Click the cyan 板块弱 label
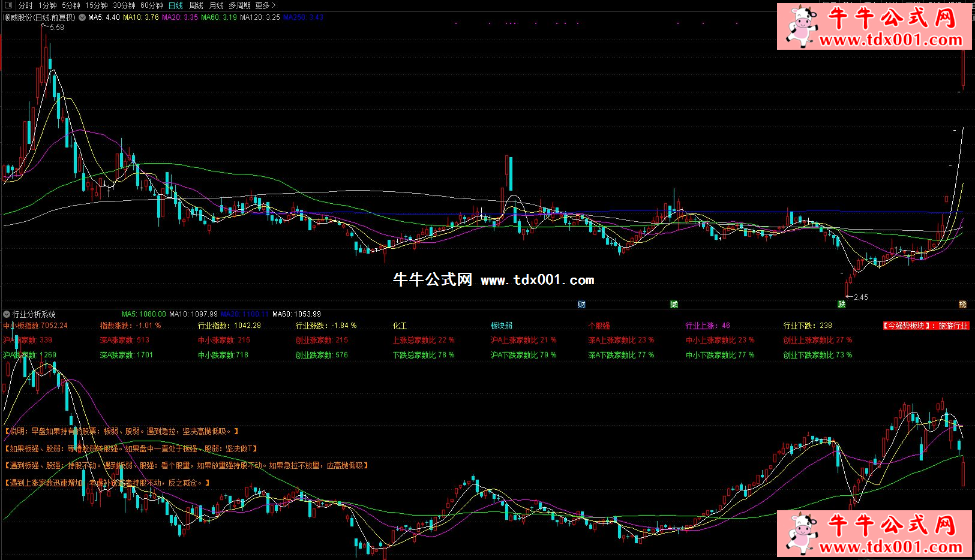 pyautogui.click(x=502, y=326)
